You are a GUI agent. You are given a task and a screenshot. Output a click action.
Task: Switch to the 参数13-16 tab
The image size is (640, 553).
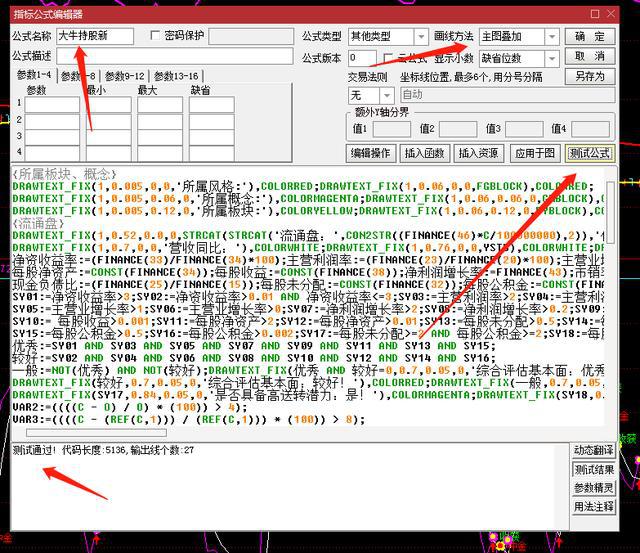pos(176,76)
